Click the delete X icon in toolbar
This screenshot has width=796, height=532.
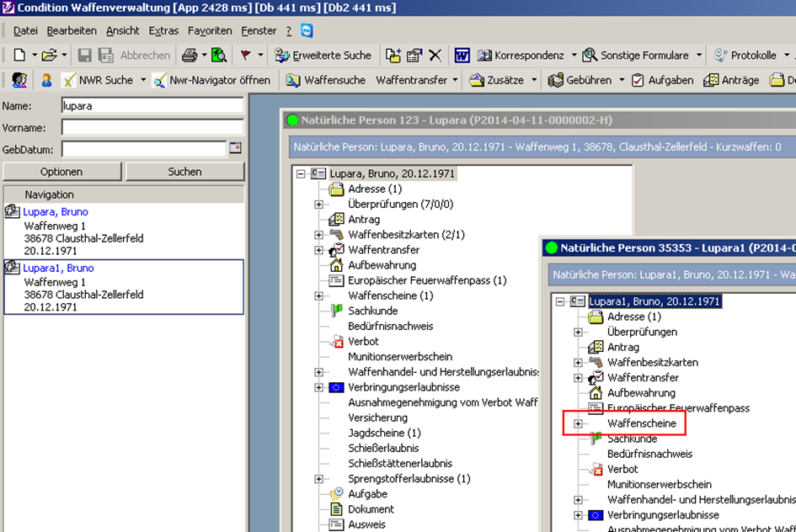point(435,56)
